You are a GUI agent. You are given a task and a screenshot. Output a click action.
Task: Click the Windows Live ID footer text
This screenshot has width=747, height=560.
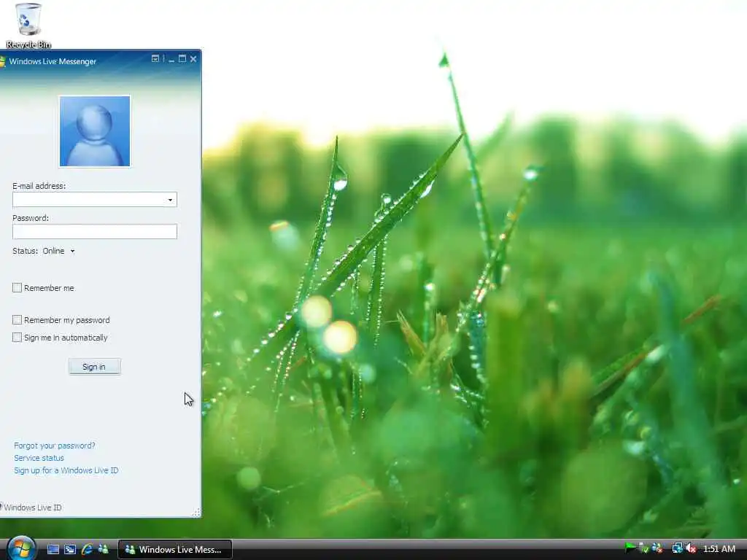[32, 507]
